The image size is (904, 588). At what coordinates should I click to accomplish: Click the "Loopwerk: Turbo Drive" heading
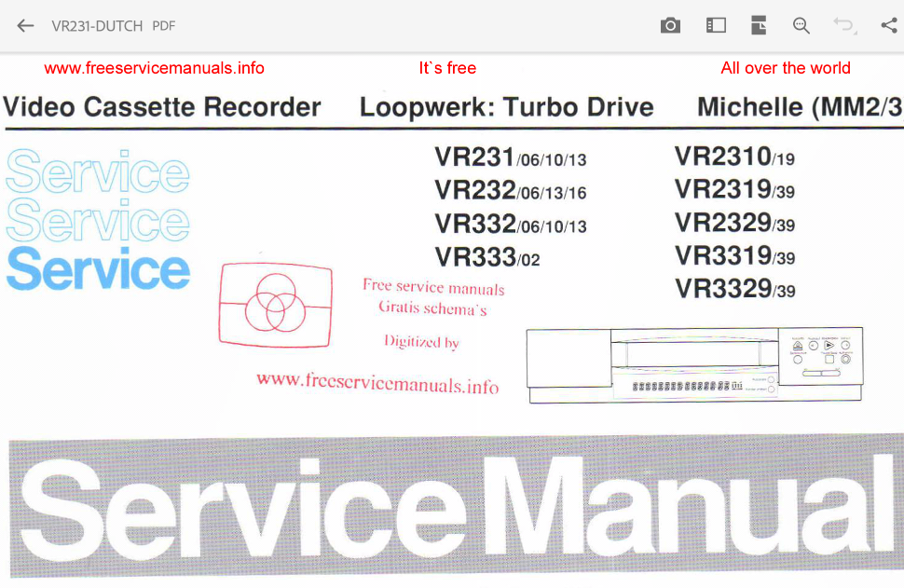[507, 107]
